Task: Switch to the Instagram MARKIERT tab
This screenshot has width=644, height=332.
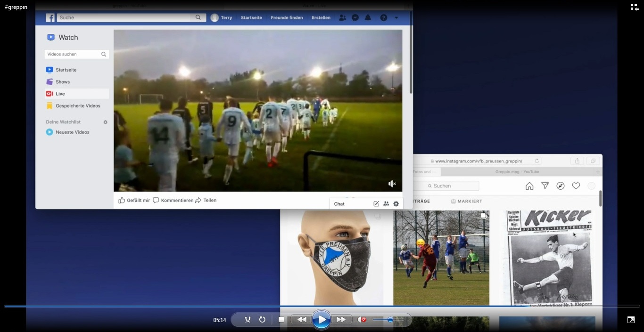Action: (x=467, y=201)
